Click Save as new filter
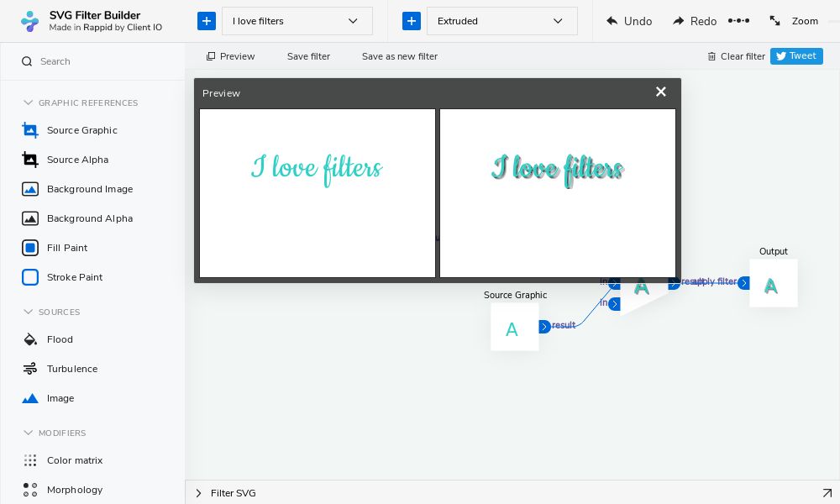 point(399,56)
